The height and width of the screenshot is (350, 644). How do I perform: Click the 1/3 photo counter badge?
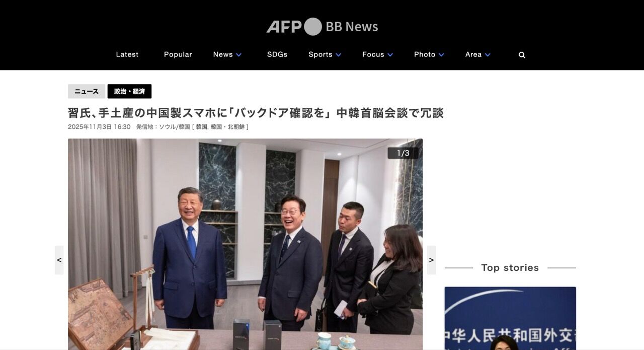(x=403, y=153)
